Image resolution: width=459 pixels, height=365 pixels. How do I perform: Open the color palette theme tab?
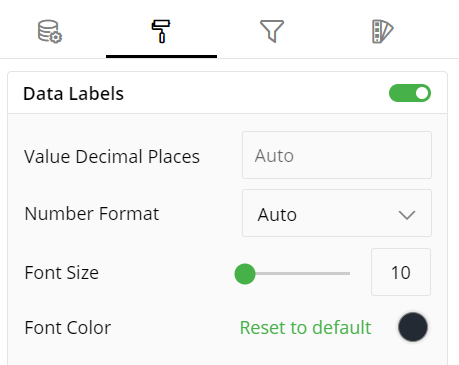point(383,31)
